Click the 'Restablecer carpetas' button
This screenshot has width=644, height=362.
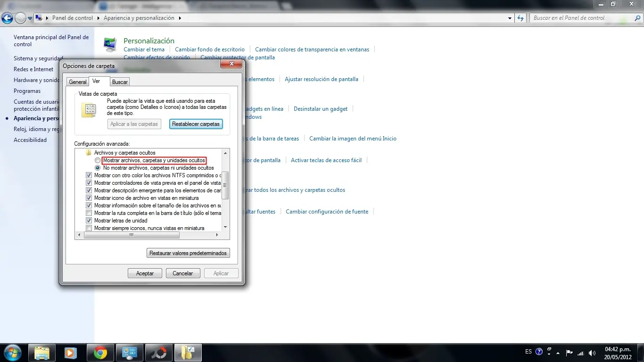coord(196,124)
